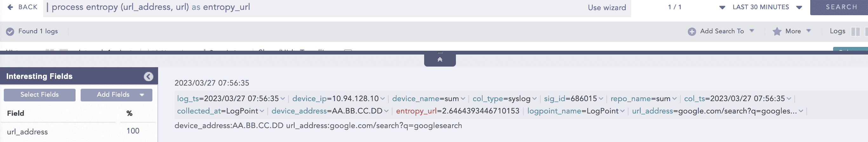868x142 pixels.
Task: Open the Logs view tab
Action: click(837, 31)
